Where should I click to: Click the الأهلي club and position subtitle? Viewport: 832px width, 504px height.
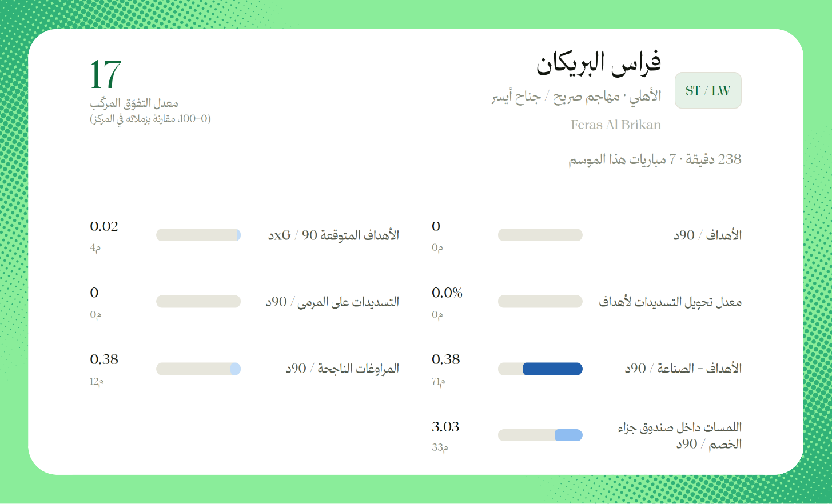[x=576, y=97]
